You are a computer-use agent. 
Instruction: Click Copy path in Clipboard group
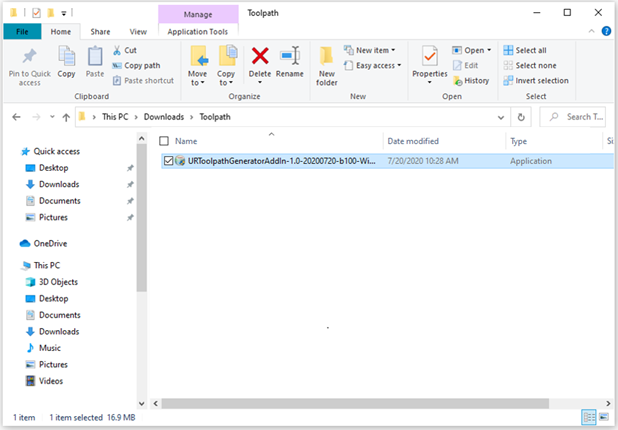click(x=136, y=65)
